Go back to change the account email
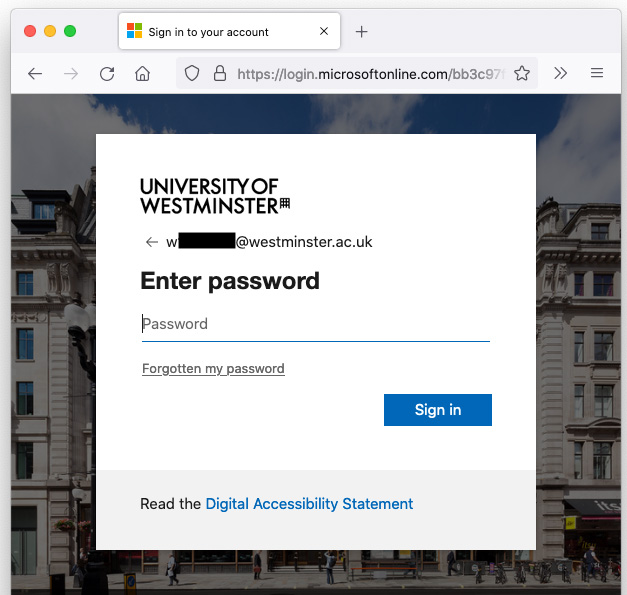Screen dimensions: 627x595 click(x=152, y=242)
